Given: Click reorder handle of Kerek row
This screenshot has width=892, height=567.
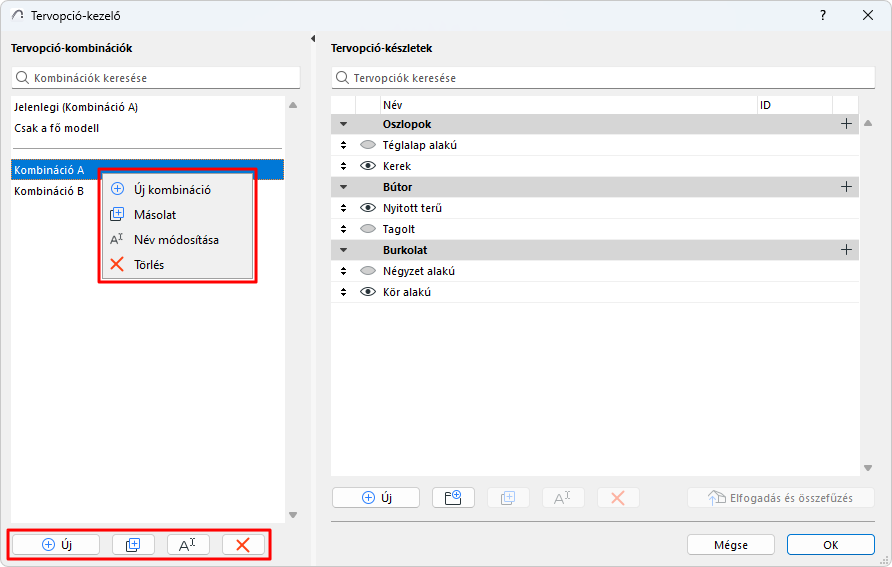Looking at the screenshot, I should pyautogui.click(x=343, y=166).
